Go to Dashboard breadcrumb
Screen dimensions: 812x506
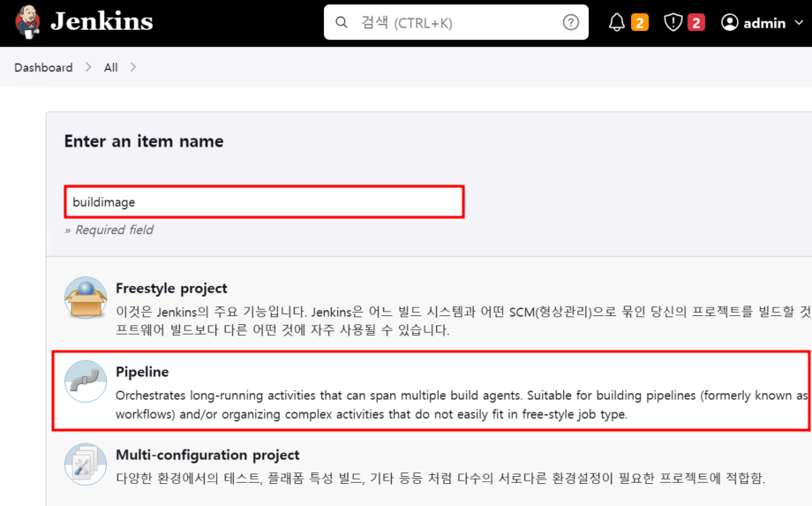[43, 67]
